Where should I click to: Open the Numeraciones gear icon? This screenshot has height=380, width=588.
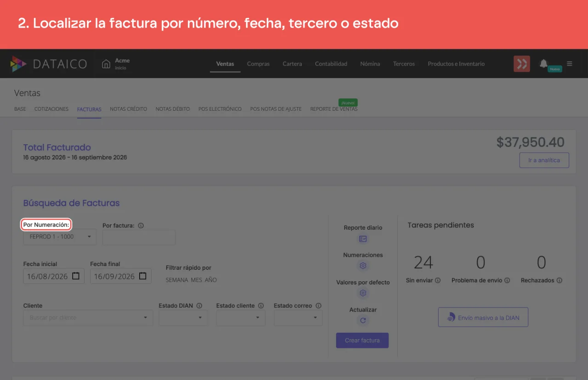click(363, 266)
